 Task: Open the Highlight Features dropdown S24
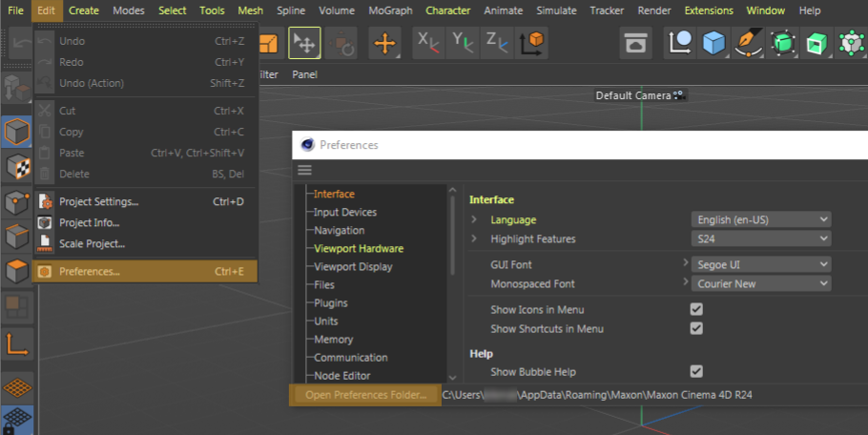click(x=761, y=239)
